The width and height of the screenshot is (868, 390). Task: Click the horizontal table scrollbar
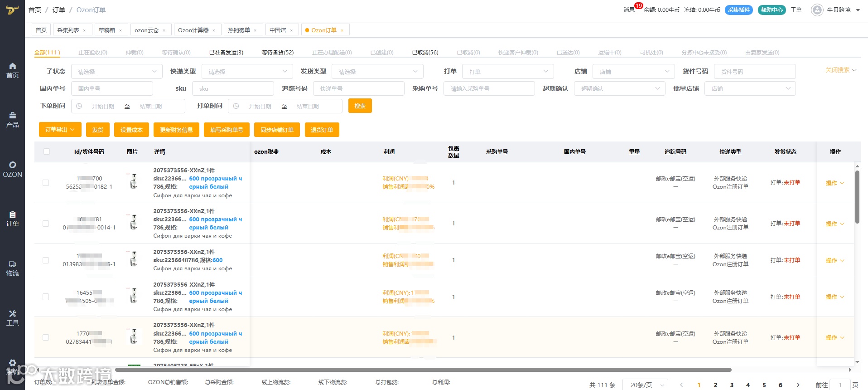[423, 370]
